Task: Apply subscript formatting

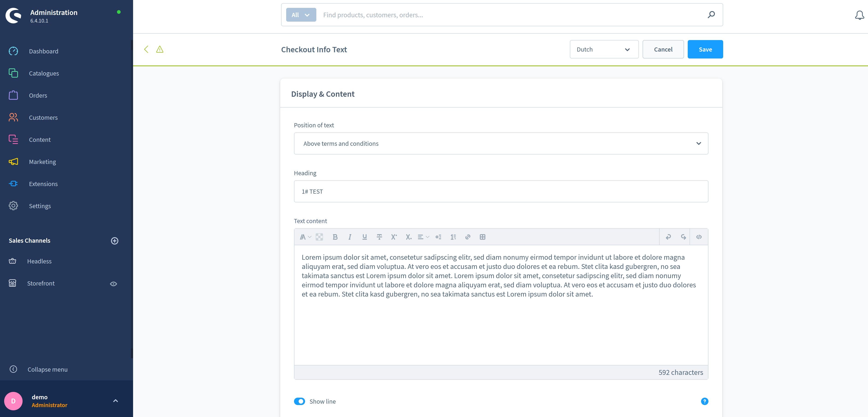Action: tap(409, 237)
